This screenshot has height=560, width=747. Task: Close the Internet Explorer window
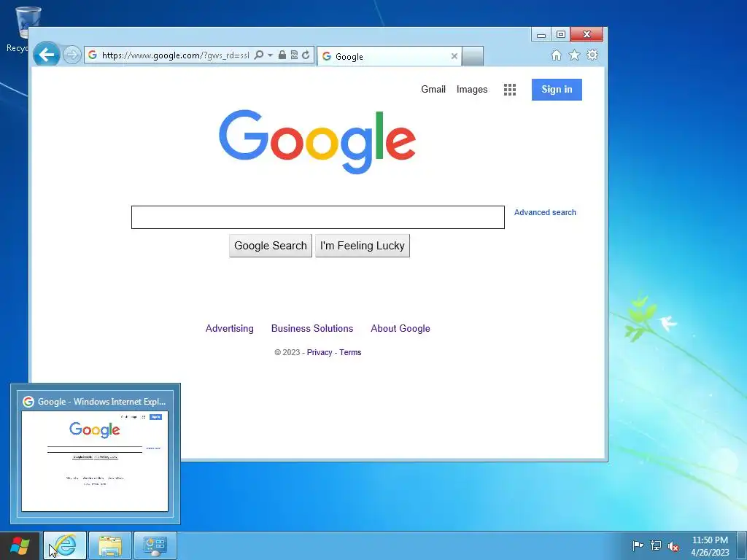point(587,34)
